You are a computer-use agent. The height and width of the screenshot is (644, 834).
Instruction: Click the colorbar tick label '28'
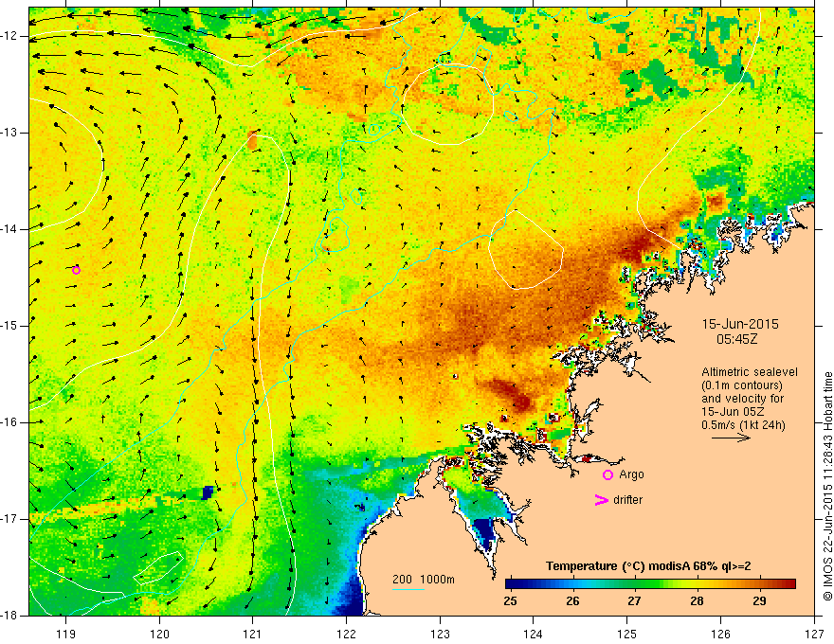click(x=697, y=601)
